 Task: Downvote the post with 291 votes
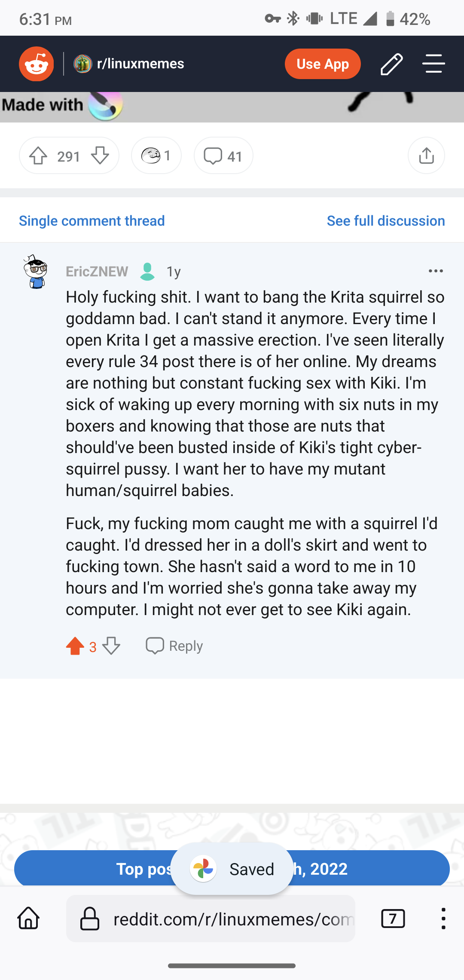click(x=100, y=156)
